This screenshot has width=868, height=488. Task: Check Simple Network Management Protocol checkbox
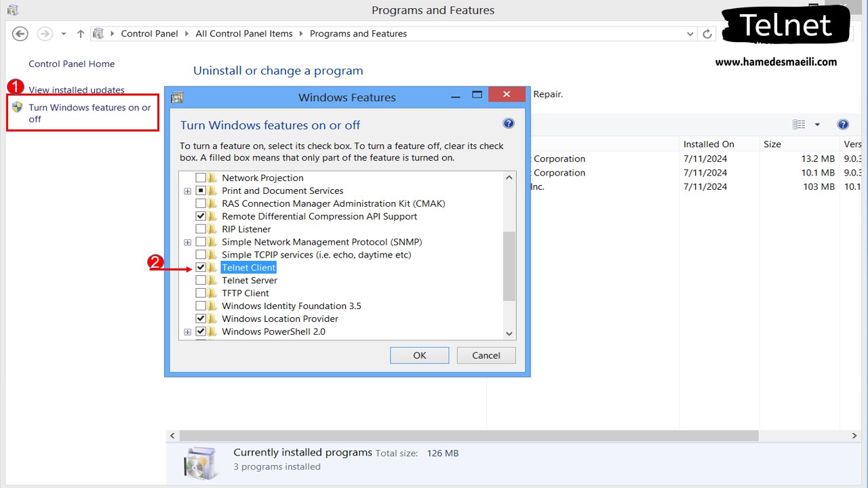click(x=201, y=242)
